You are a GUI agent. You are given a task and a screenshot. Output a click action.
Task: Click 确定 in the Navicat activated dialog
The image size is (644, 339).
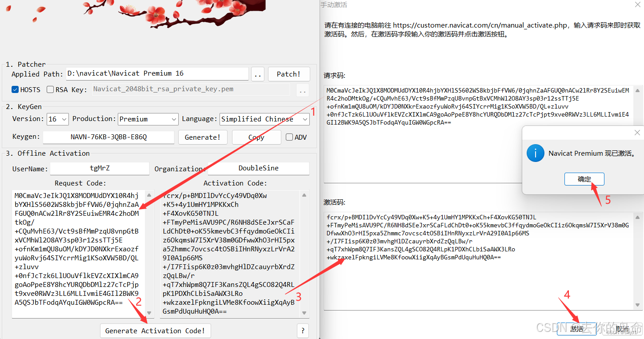[x=584, y=179]
